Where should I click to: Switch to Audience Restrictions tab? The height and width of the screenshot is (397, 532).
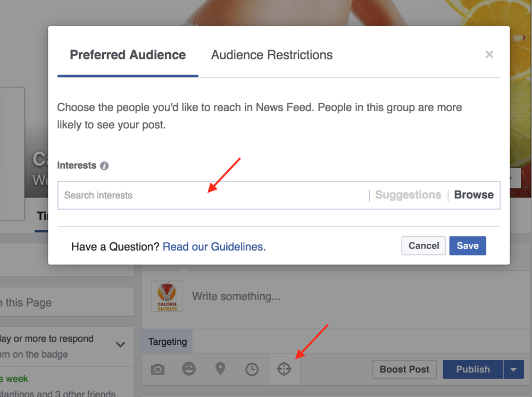pos(272,55)
